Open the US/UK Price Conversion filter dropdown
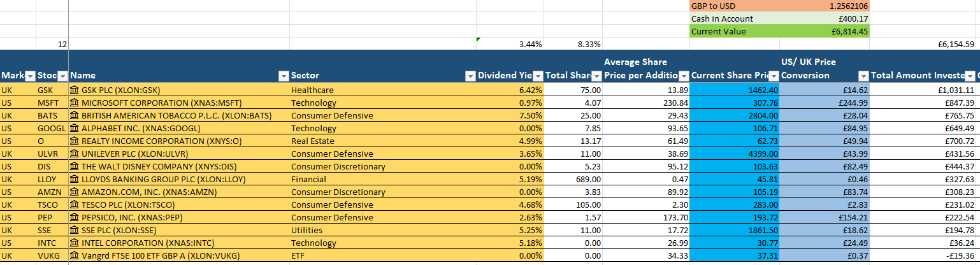Viewport: 980px width, 265px height. (863, 76)
